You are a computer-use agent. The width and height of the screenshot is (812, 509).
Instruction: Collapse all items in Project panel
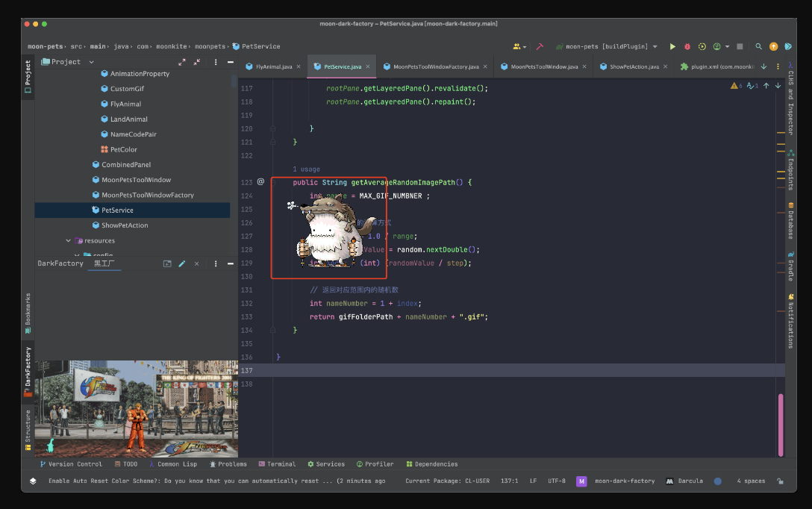pos(197,62)
